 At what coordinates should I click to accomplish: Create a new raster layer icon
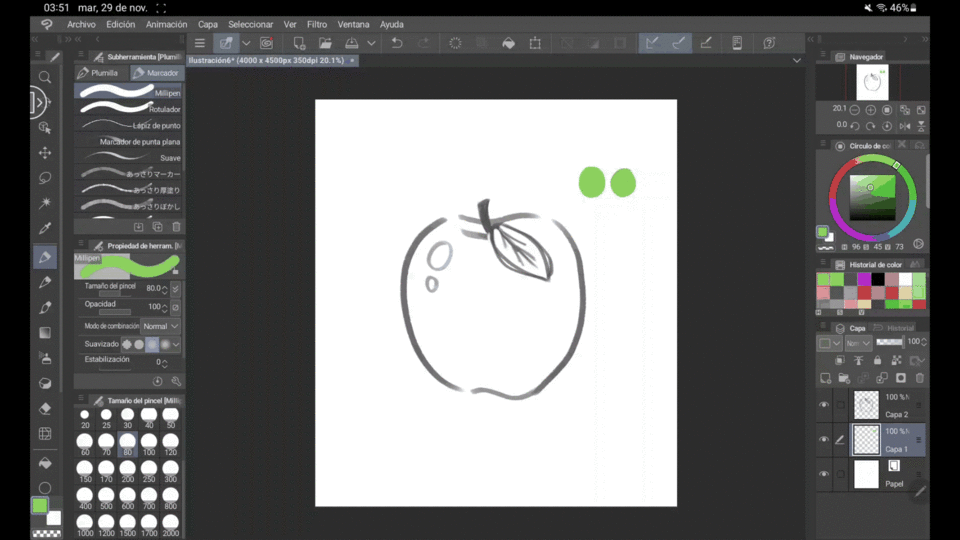click(x=825, y=378)
